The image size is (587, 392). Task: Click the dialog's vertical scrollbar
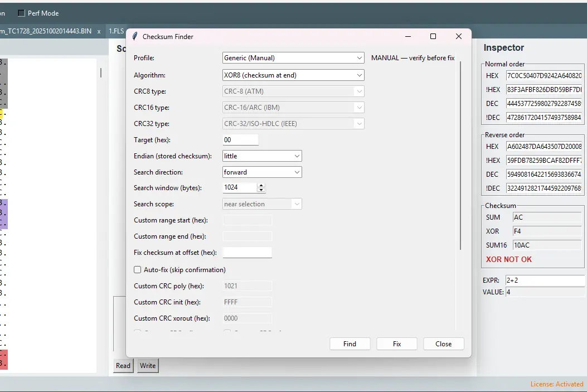460,155
